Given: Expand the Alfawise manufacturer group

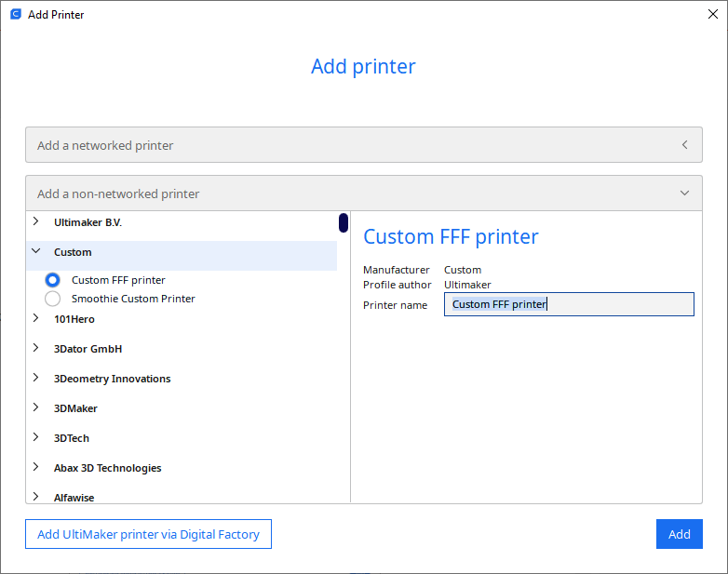Looking at the screenshot, I should pos(35,497).
